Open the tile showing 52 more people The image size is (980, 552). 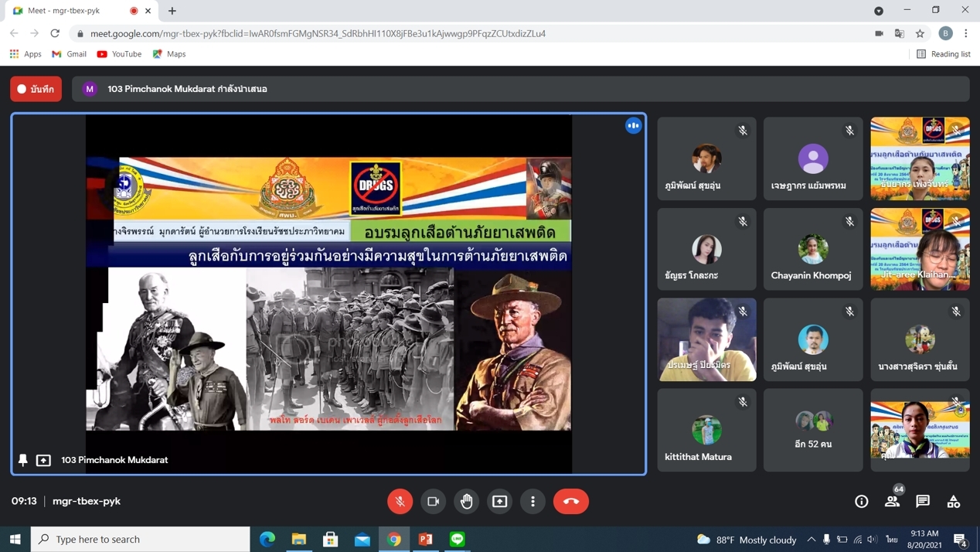point(813,430)
